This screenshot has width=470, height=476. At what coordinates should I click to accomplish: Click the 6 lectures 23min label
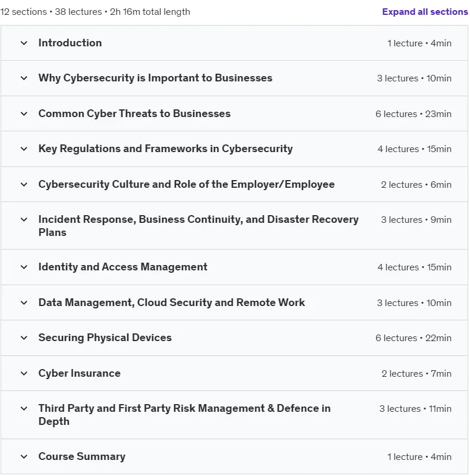pos(413,114)
